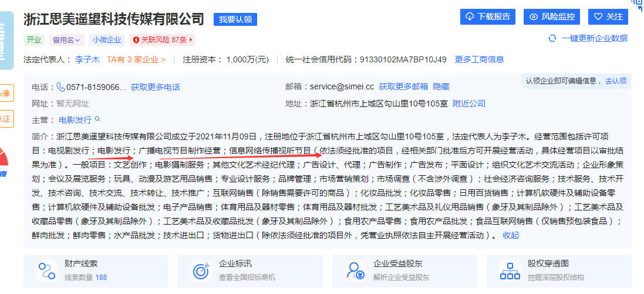Click the heart icon in 关注
Image resolution: width=644 pixels, height=294 pixels.
598,17
